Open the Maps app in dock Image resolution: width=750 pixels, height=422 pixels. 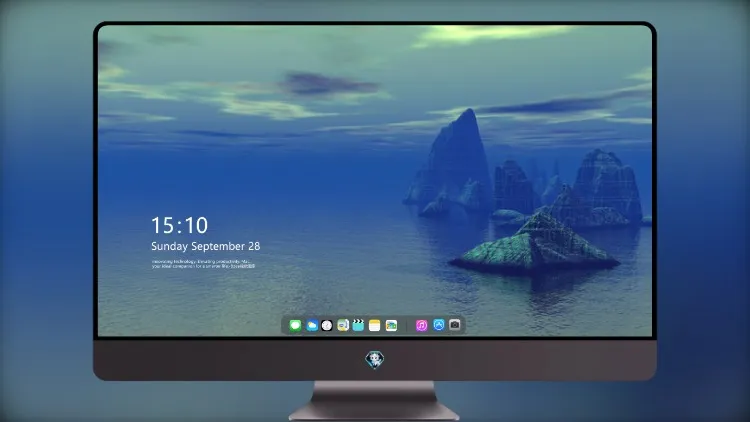[x=343, y=326]
